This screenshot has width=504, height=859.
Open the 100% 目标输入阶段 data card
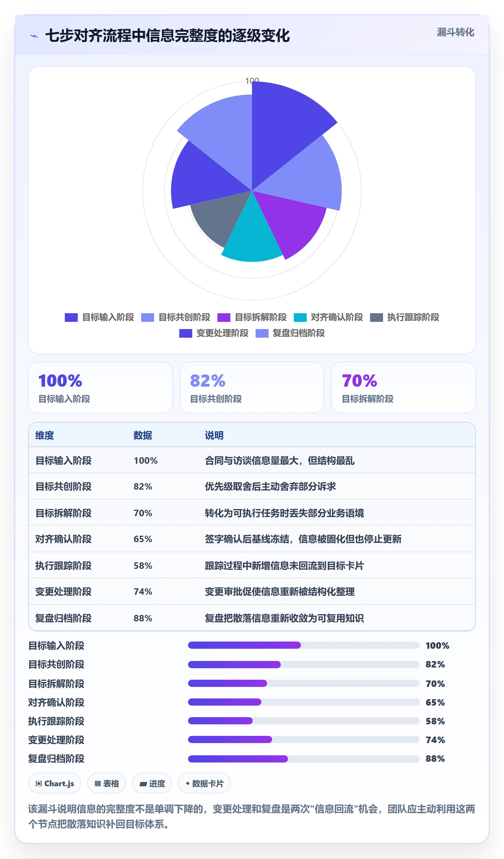click(100, 387)
